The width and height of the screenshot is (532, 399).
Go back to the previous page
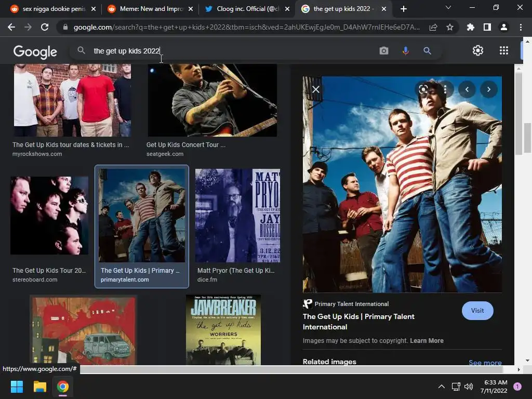pos(11,27)
